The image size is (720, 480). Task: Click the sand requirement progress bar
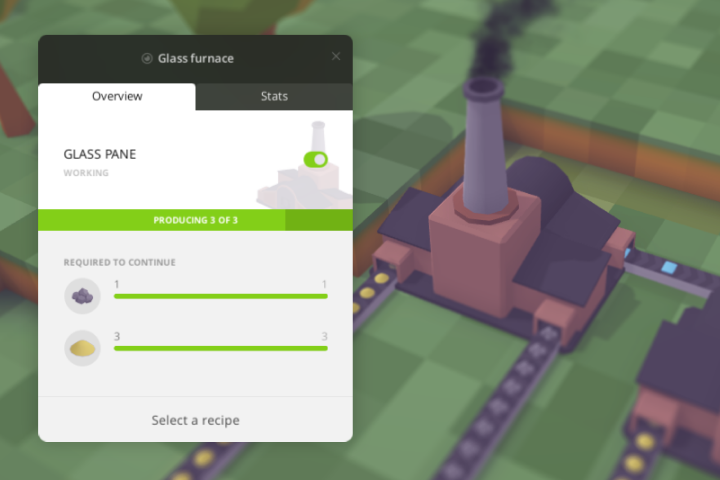(221, 349)
